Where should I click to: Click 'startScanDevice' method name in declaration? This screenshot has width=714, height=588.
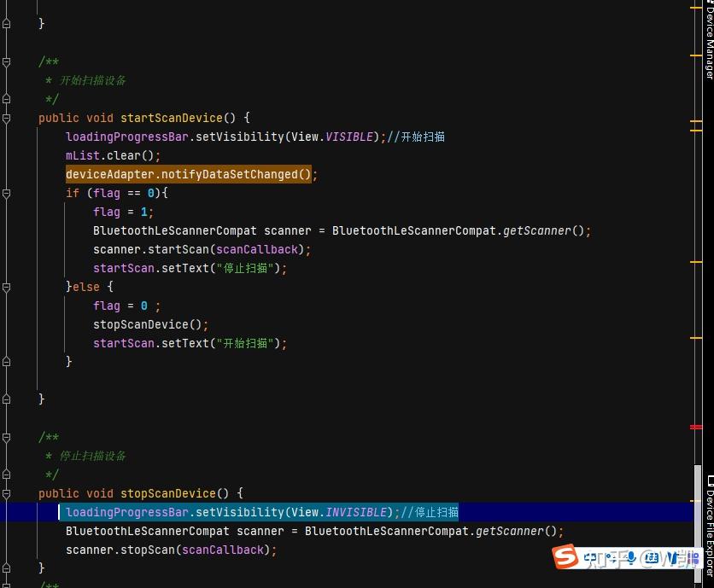pyautogui.click(x=172, y=119)
